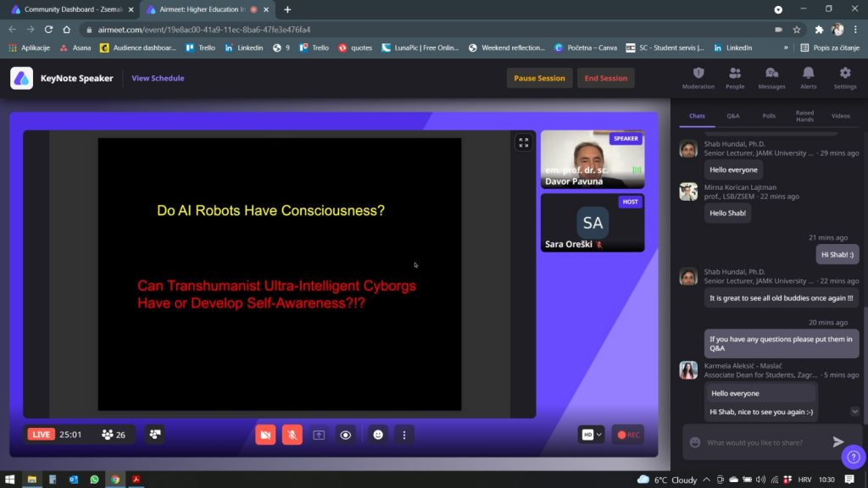The height and width of the screenshot is (488, 868).
Task: Open the Moderation panel
Action: pyautogui.click(x=698, y=78)
